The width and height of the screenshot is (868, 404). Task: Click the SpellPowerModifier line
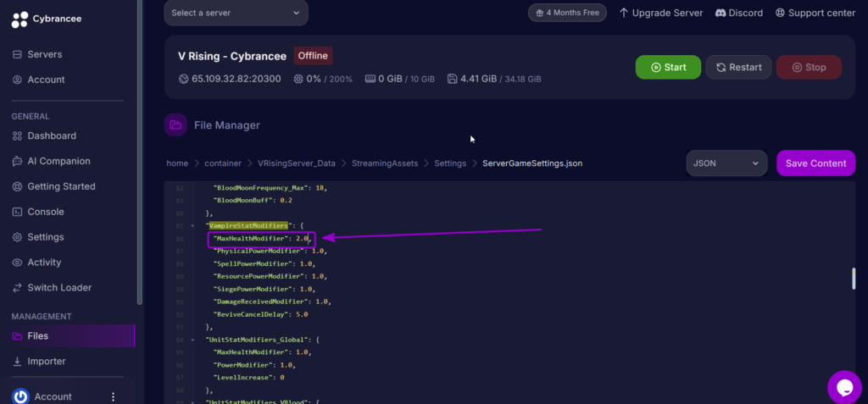coord(266,264)
